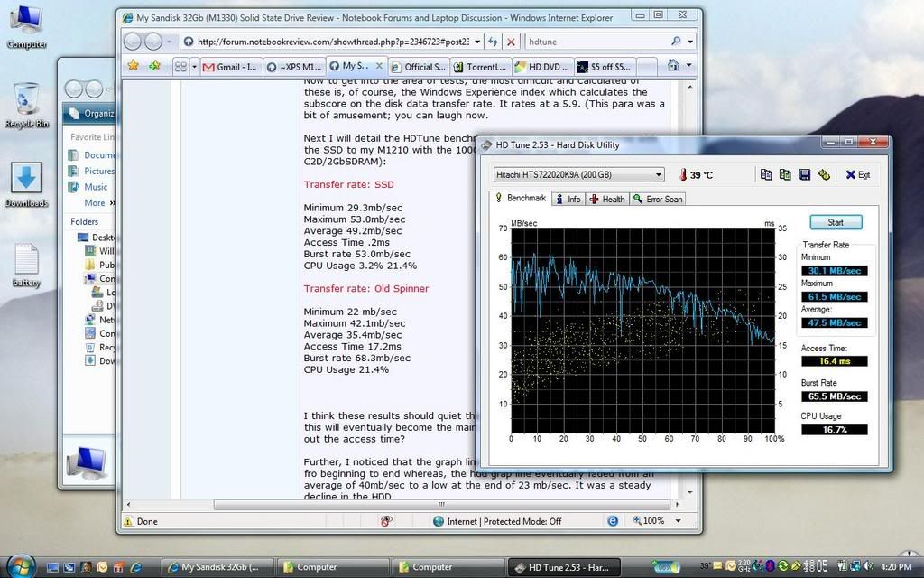Expand the address bar history dropdown
924x578 pixels.
coord(477,42)
